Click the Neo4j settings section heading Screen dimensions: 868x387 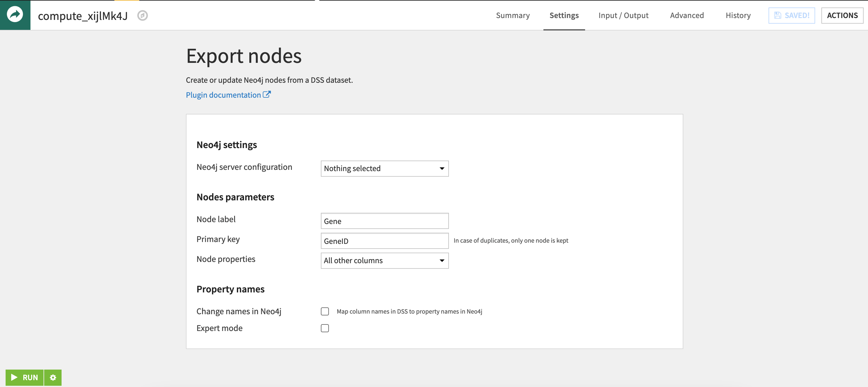click(x=226, y=145)
